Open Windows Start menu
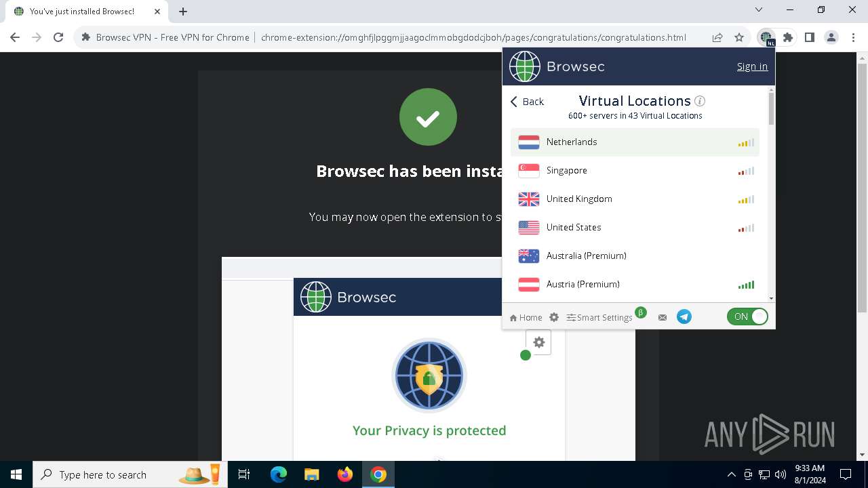868x488 pixels. 16,475
